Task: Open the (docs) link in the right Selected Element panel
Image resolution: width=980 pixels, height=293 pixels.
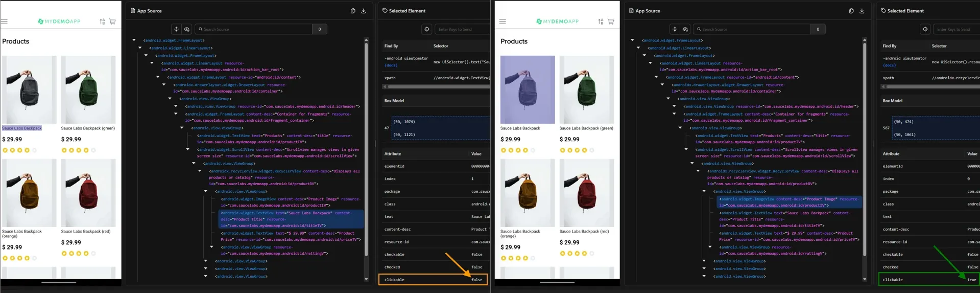Action: point(889,65)
